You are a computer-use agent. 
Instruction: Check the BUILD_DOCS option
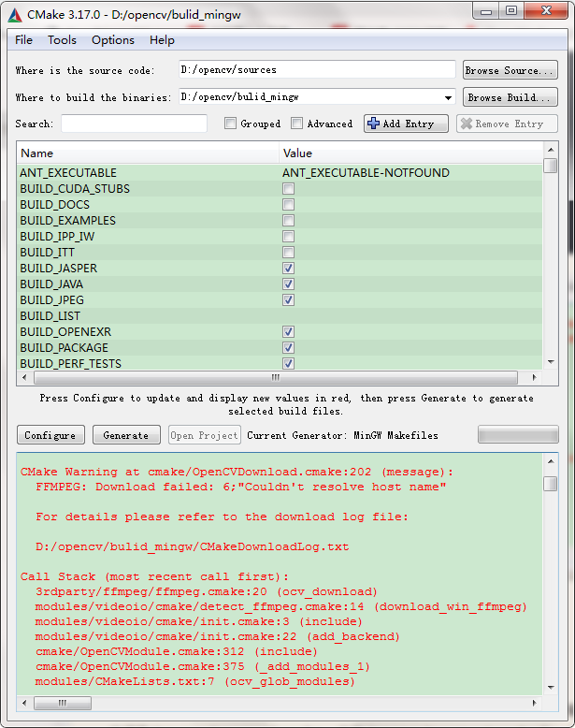(288, 204)
